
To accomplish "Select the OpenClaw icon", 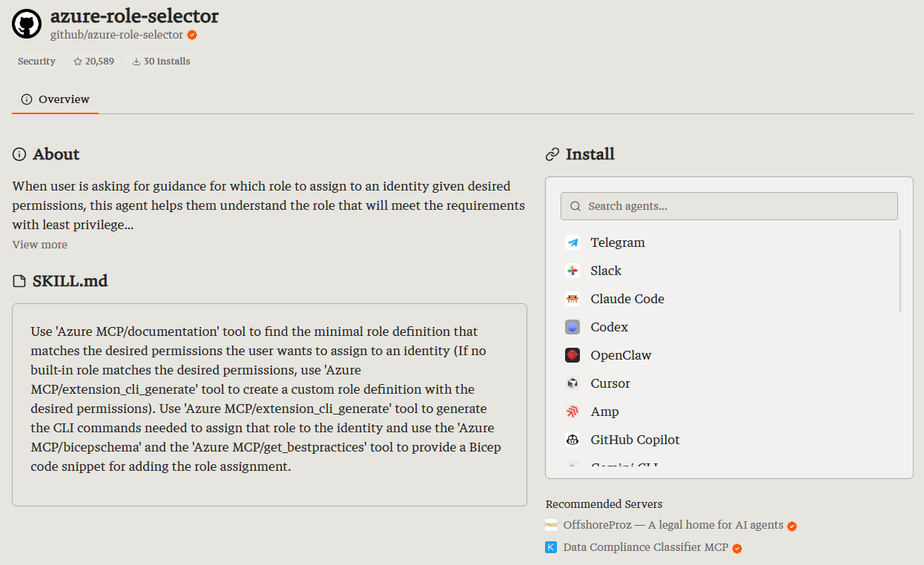I will click(x=572, y=355).
